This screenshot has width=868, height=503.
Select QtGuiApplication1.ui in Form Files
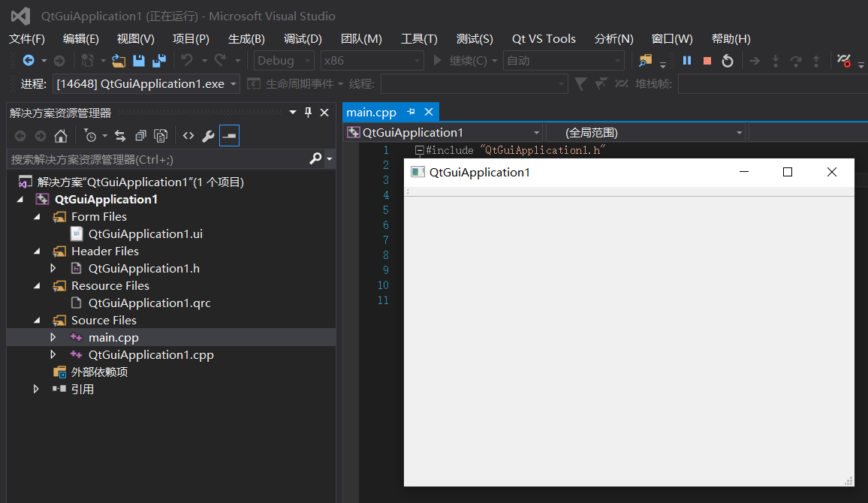[x=146, y=233]
